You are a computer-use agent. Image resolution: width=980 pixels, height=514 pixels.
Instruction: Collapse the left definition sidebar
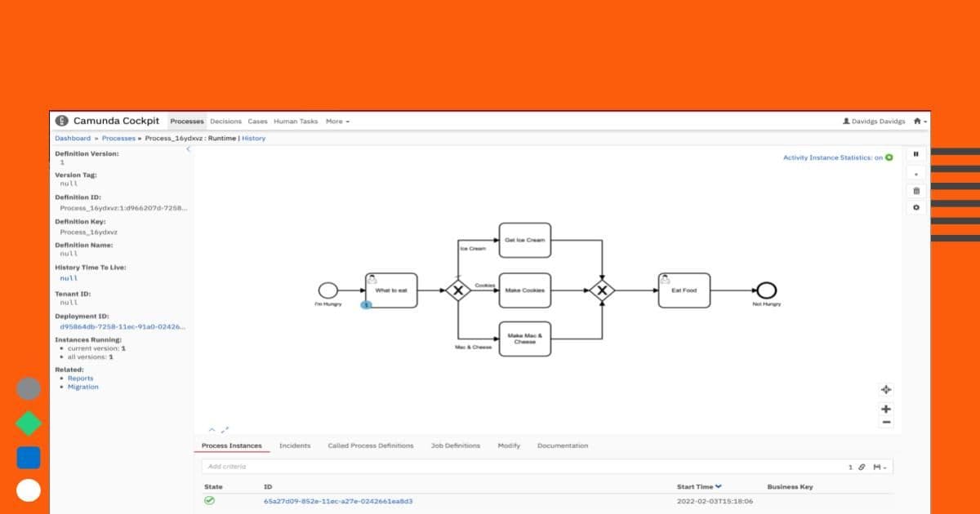click(x=189, y=149)
